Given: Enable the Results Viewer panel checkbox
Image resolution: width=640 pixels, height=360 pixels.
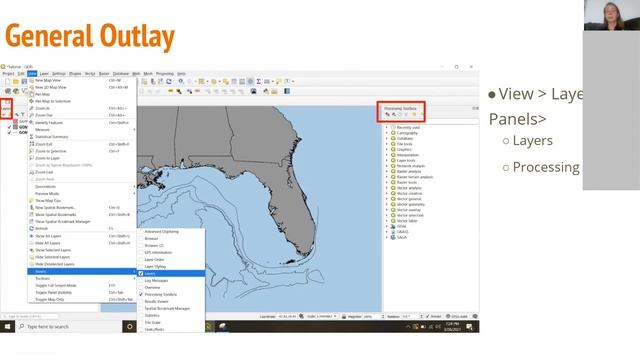Looking at the screenshot, I should click(x=141, y=301).
